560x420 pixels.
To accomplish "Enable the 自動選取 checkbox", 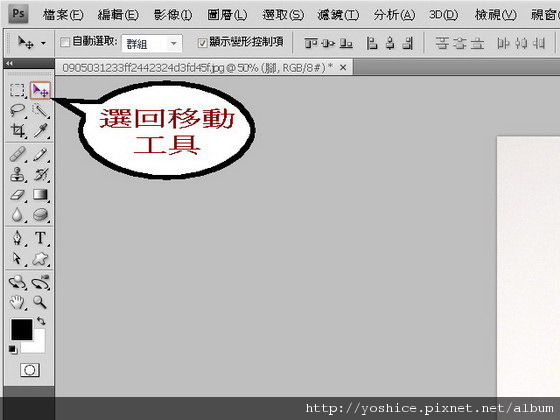I will coord(65,42).
